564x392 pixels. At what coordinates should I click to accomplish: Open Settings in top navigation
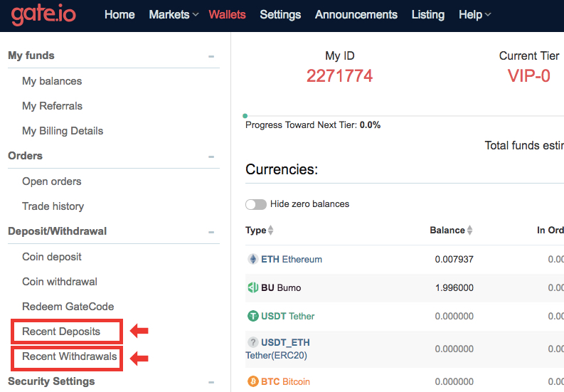pyautogui.click(x=280, y=15)
